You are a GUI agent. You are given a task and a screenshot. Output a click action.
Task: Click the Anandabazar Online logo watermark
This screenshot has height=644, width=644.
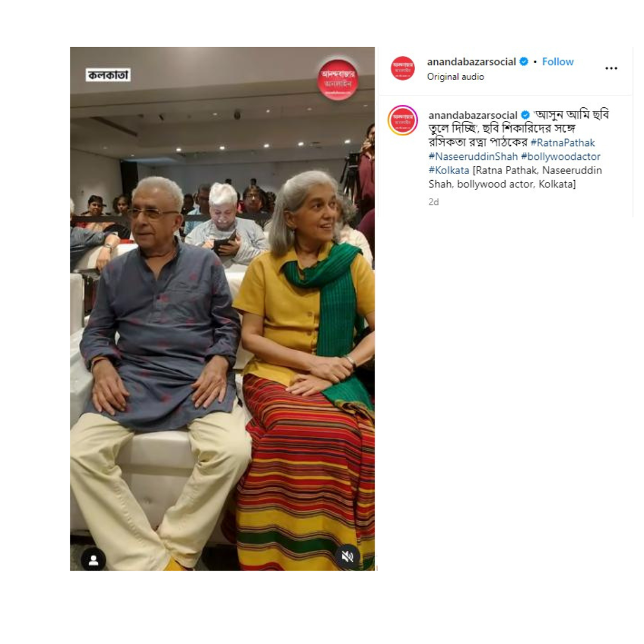click(338, 80)
